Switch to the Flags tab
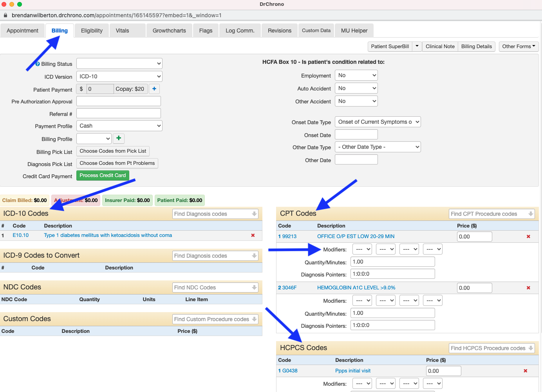542x392 pixels. point(206,31)
